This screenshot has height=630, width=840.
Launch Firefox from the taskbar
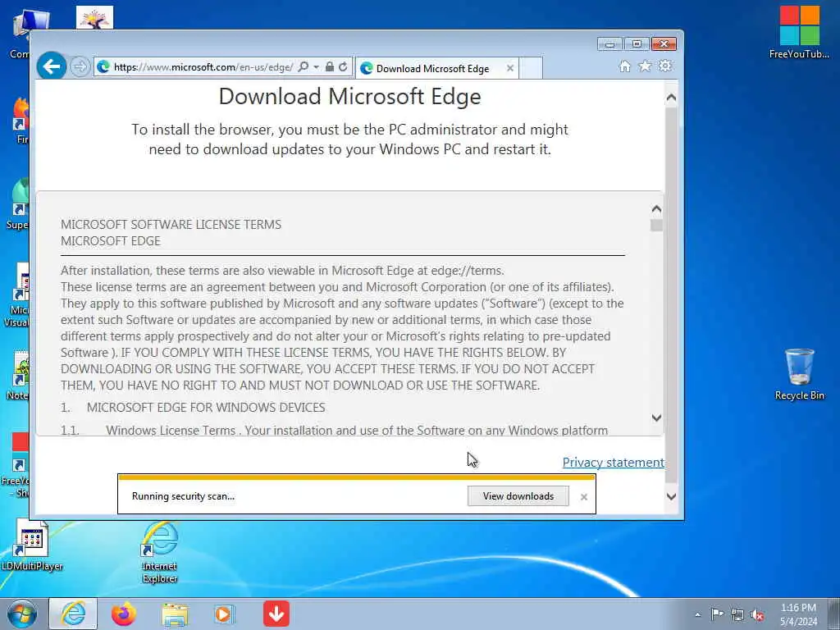tap(124, 614)
